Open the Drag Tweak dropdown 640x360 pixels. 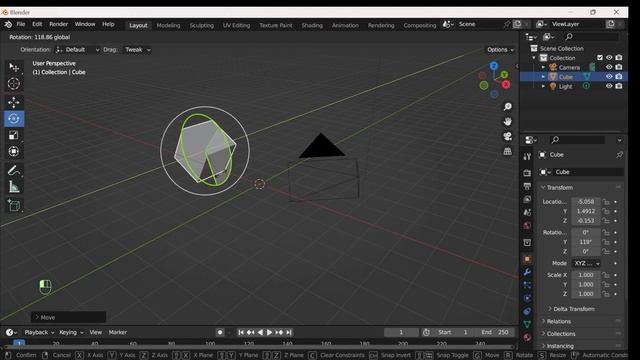coord(138,50)
